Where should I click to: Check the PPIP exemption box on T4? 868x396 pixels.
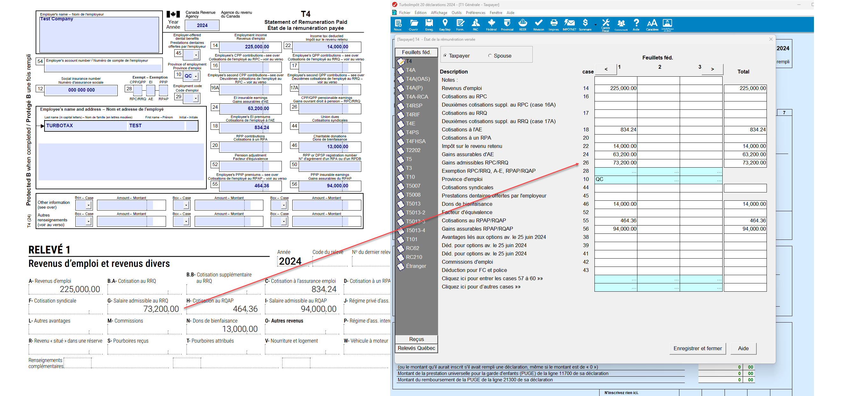point(163,90)
